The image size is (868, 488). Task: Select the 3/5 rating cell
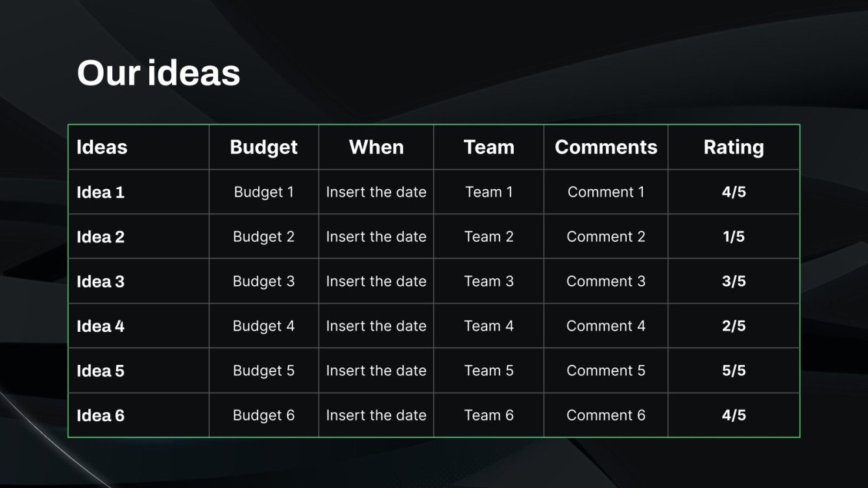coord(734,281)
